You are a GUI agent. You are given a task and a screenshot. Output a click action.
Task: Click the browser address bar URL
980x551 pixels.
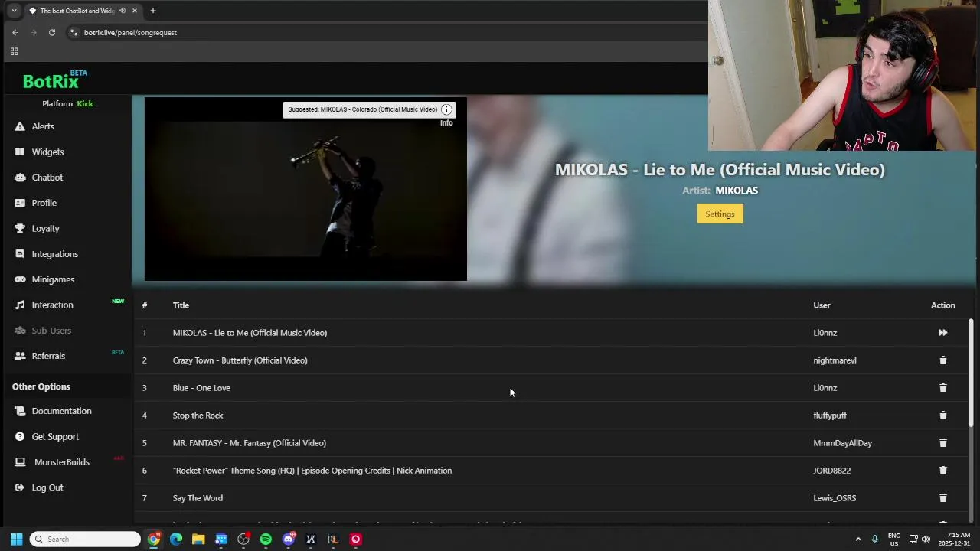click(130, 32)
